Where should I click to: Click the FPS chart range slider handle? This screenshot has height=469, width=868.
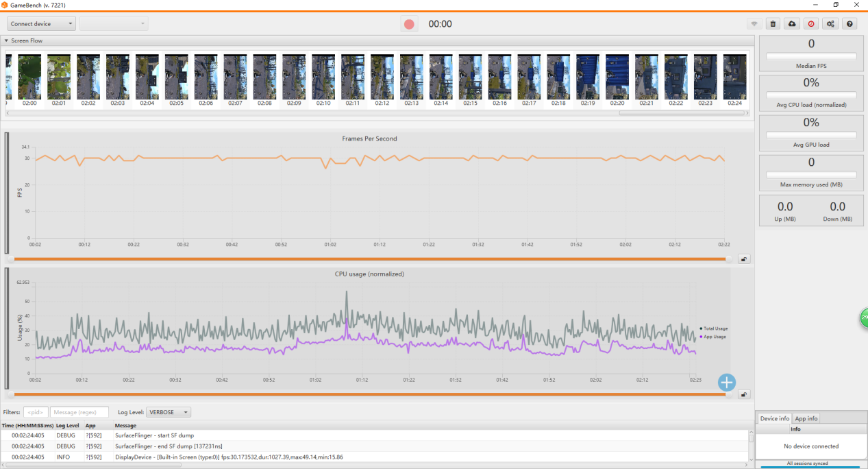tap(728, 259)
